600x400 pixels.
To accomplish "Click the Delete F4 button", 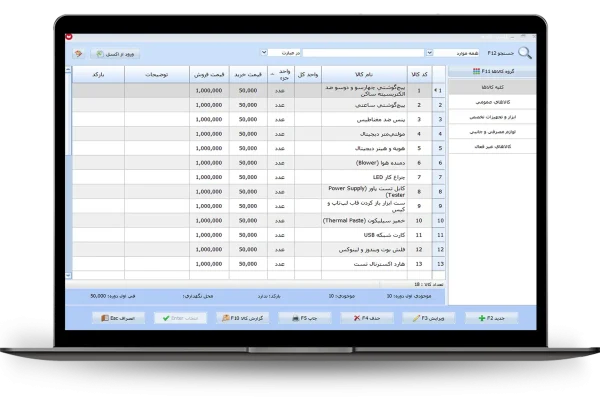I will 367,318.
